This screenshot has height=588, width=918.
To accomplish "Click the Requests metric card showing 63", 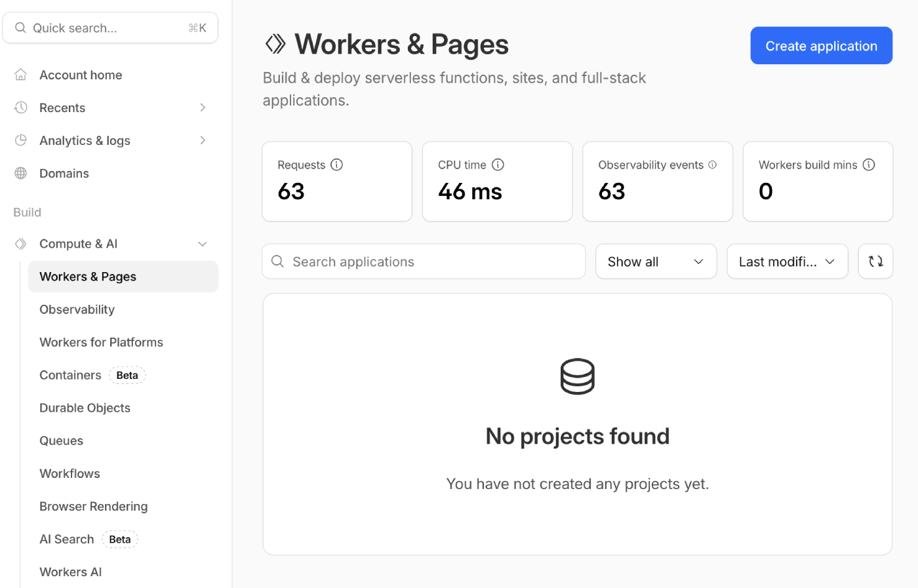I will pos(337,182).
